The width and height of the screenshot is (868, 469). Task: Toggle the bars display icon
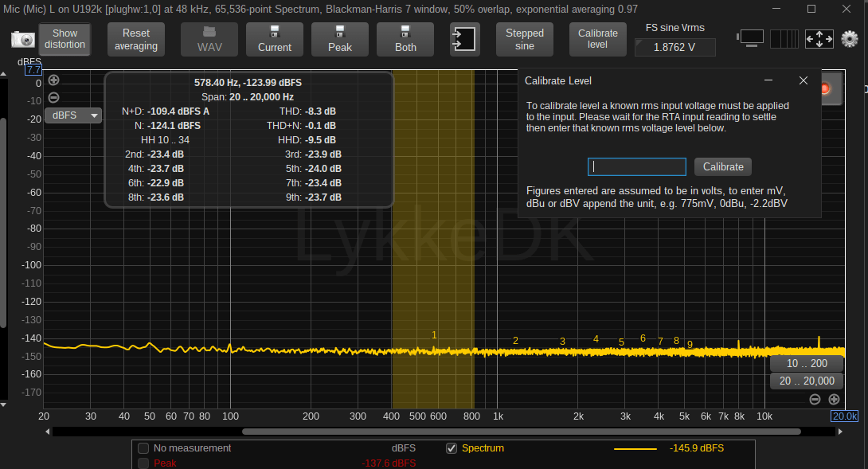(784, 39)
